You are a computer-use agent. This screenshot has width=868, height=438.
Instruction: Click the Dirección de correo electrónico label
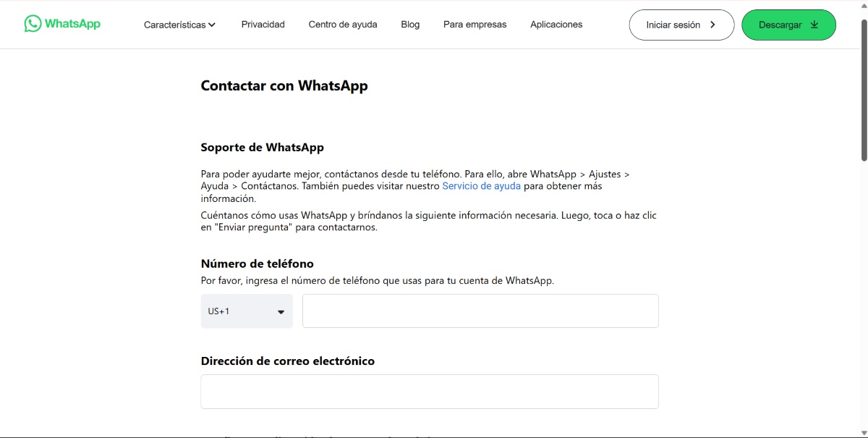[288, 361]
